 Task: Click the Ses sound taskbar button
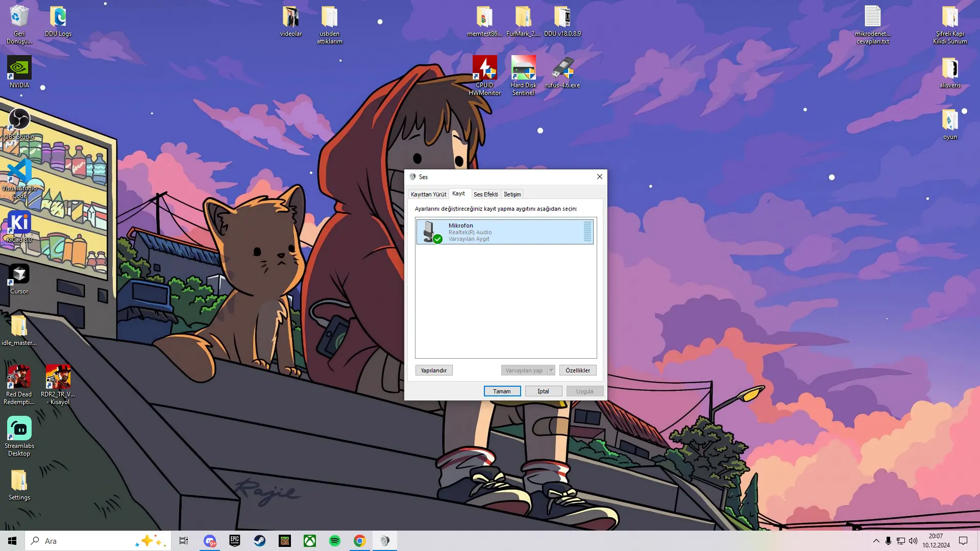click(x=385, y=541)
